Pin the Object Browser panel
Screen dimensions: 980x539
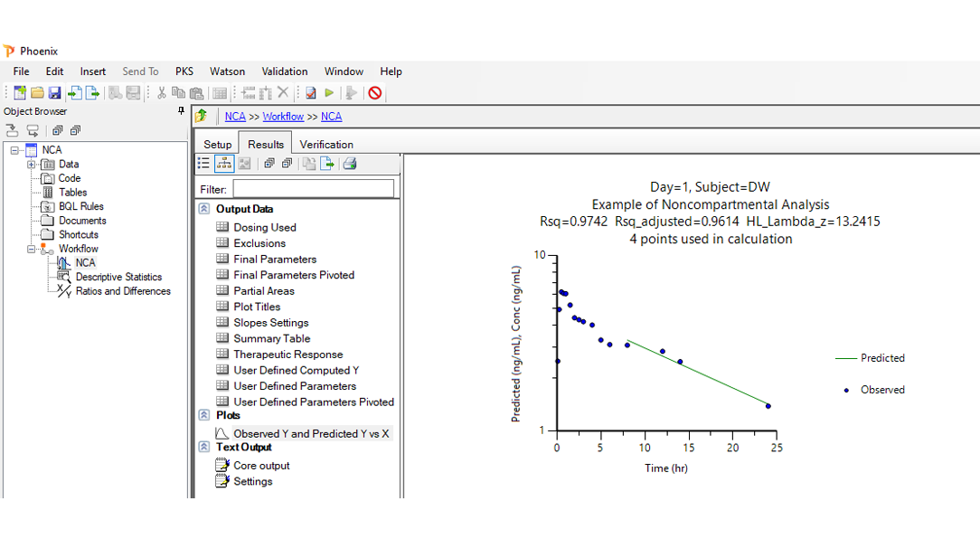point(181,111)
